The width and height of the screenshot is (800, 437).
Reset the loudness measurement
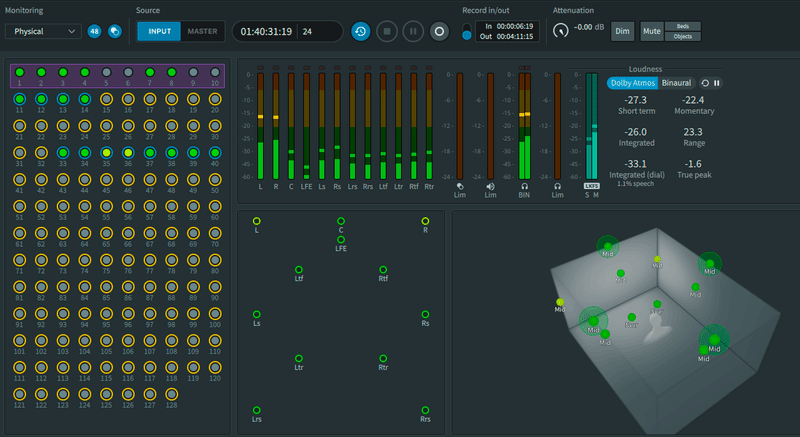(x=705, y=83)
